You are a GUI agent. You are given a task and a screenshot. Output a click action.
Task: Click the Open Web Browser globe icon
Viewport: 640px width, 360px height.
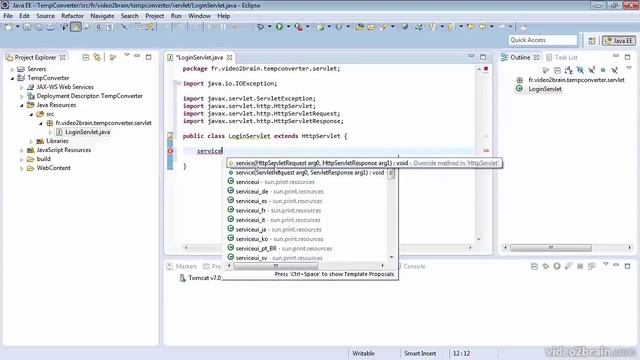click(x=404, y=27)
